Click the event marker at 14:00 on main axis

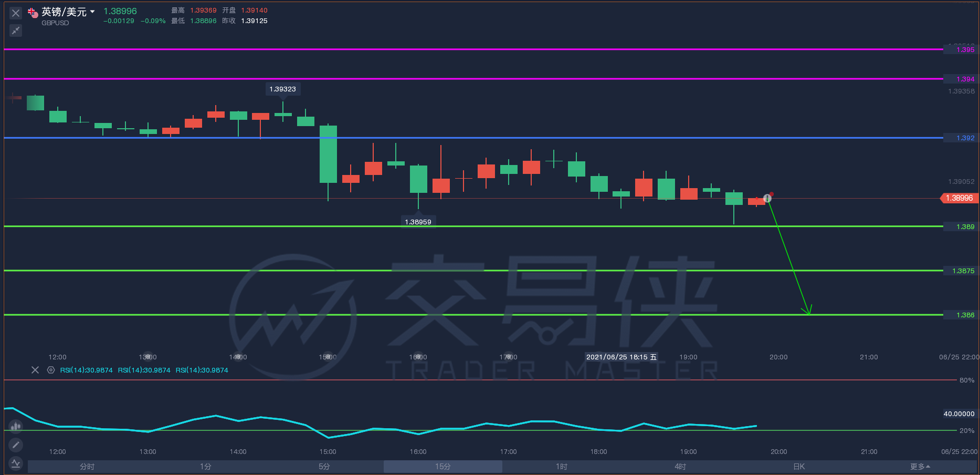click(238, 357)
